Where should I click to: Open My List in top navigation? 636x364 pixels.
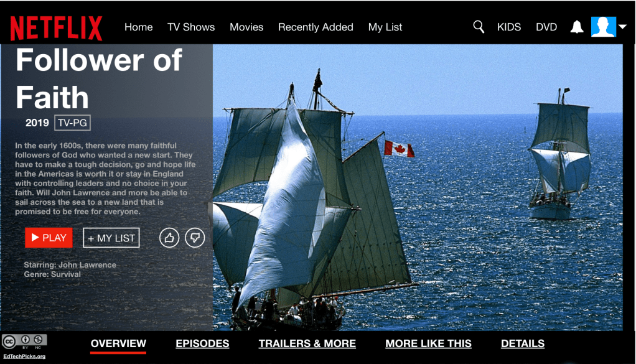point(385,27)
